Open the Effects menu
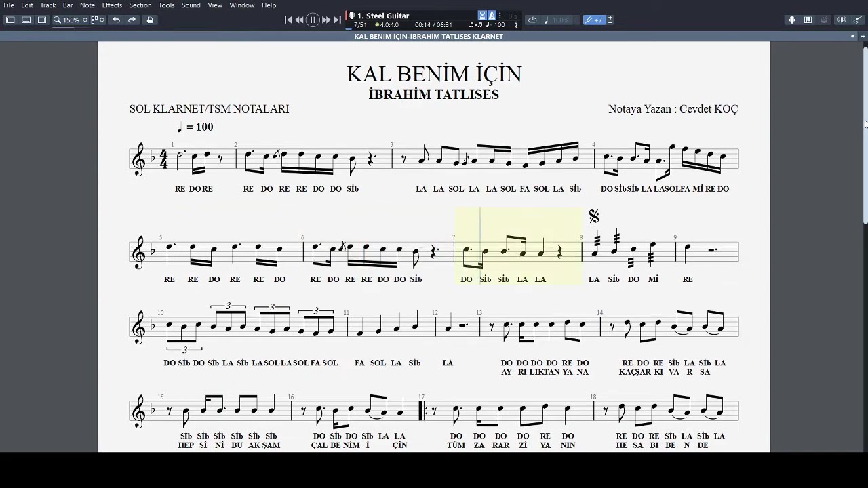Image resolution: width=868 pixels, height=488 pixels. 112,5
